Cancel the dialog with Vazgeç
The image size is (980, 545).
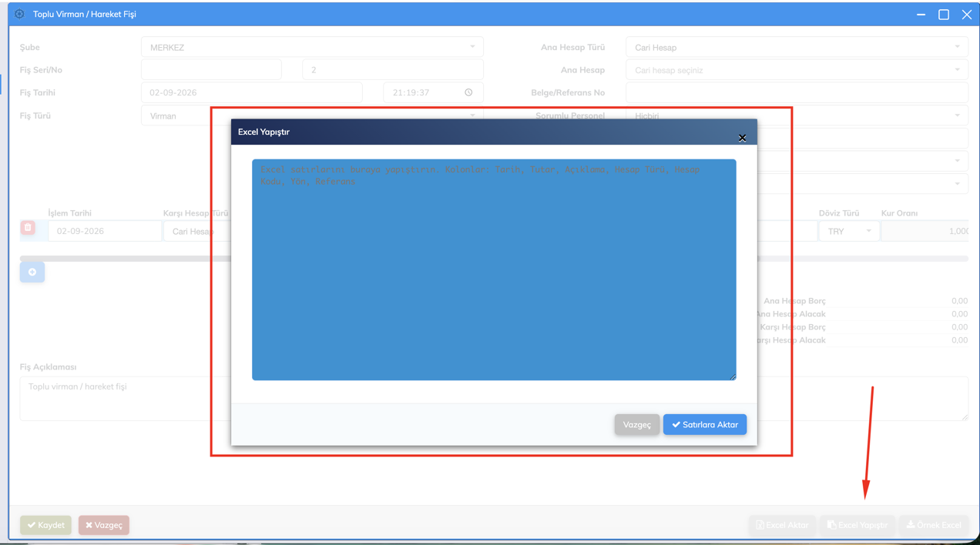point(637,424)
